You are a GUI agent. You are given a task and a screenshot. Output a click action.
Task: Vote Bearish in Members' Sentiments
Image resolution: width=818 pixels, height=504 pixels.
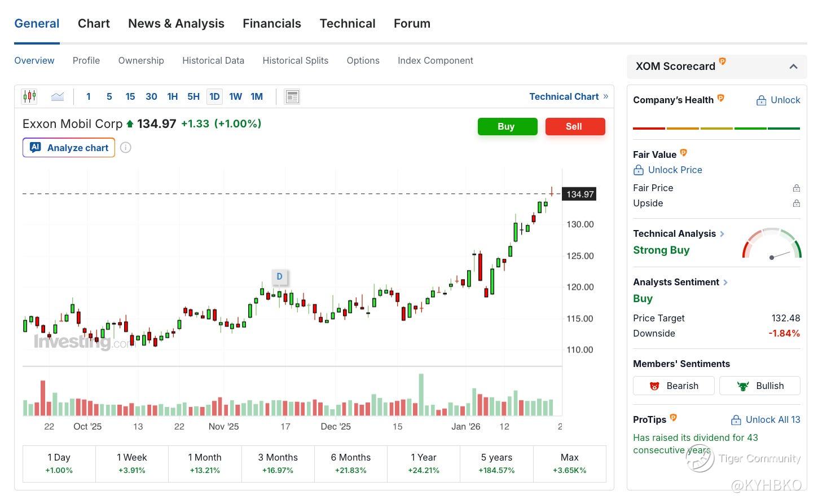pyautogui.click(x=674, y=386)
